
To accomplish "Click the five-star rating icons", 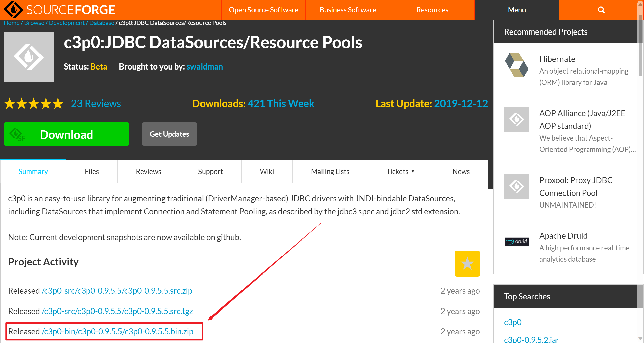I will point(34,104).
